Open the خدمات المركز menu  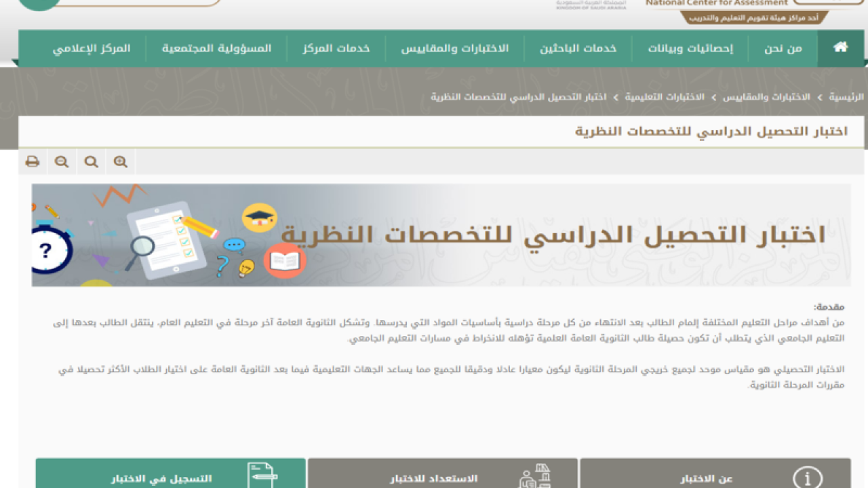click(x=336, y=48)
